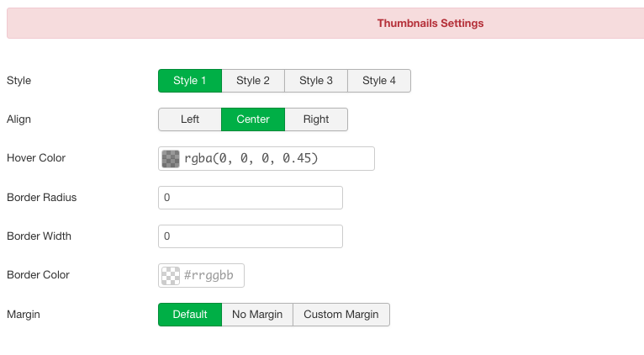Image resolution: width=644 pixels, height=355 pixels.
Task: Click the Hover Color label
Action: 36,158
